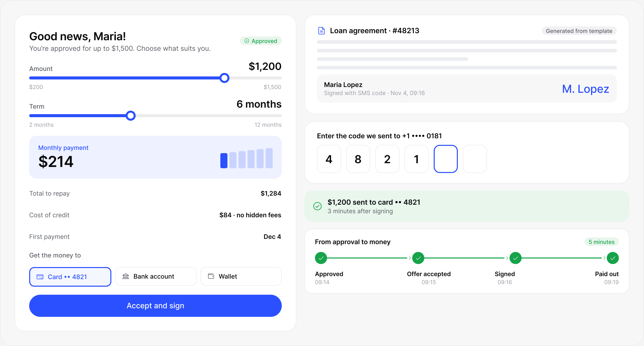Click the first code box containing 4
This screenshot has height=346, width=644.
(329, 159)
